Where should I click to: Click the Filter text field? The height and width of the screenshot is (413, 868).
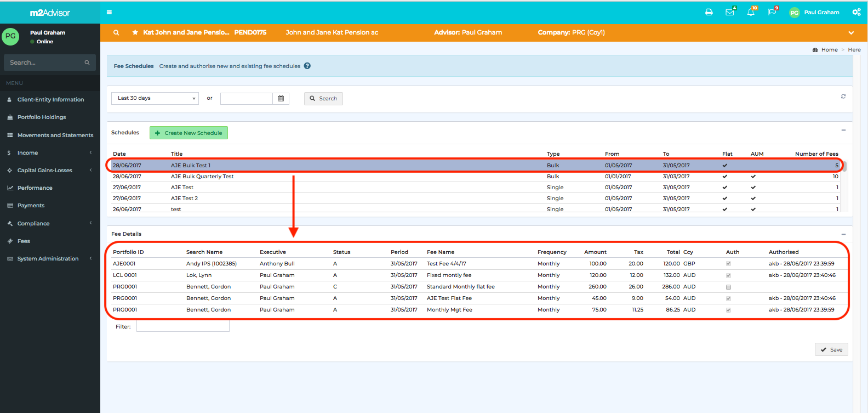click(x=182, y=327)
